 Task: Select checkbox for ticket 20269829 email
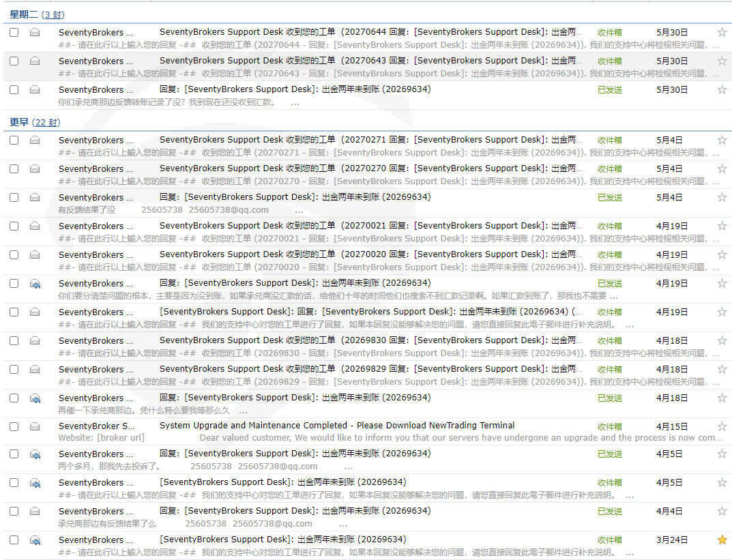(x=14, y=369)
